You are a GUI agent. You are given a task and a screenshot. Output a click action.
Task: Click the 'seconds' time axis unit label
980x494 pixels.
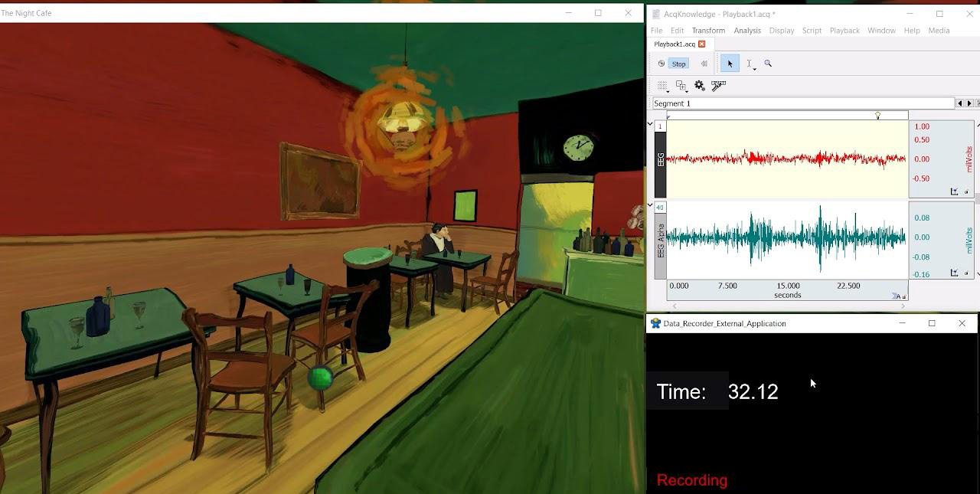pyautogui.click(x=788, y=295)
